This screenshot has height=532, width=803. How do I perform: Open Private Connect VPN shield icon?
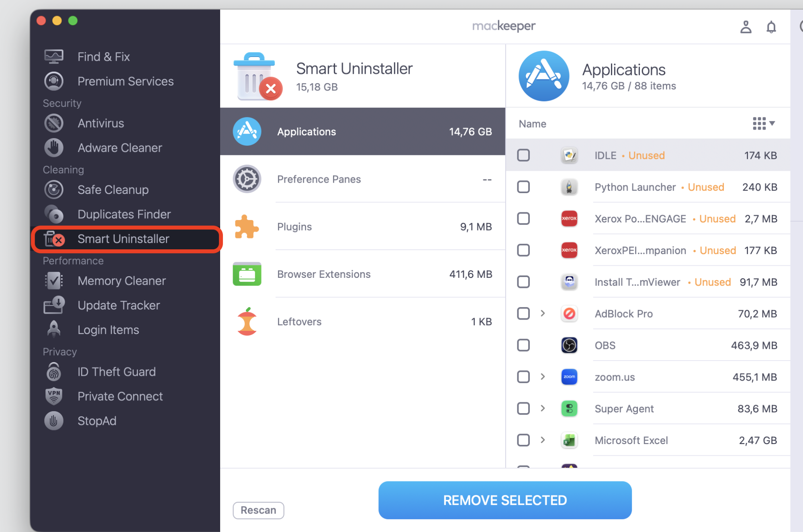coord(53,396)
